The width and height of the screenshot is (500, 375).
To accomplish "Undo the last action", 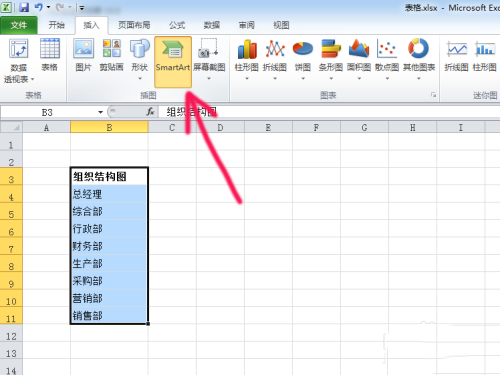I will pyautogui.click(x=38, y=7).
